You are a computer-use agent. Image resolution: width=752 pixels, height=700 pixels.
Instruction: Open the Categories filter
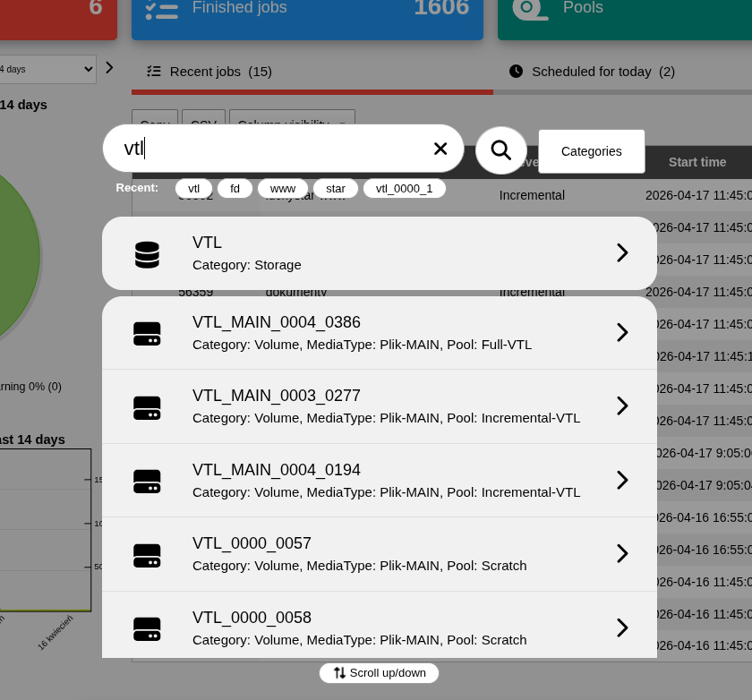pos(591,151)
